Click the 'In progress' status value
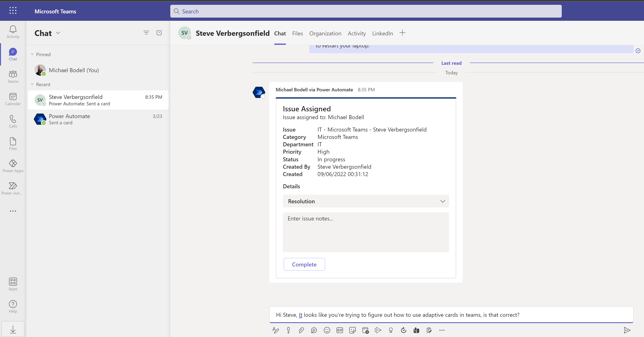Image resolution: width=644 pixels, height=337 pixels. [331, 159]
